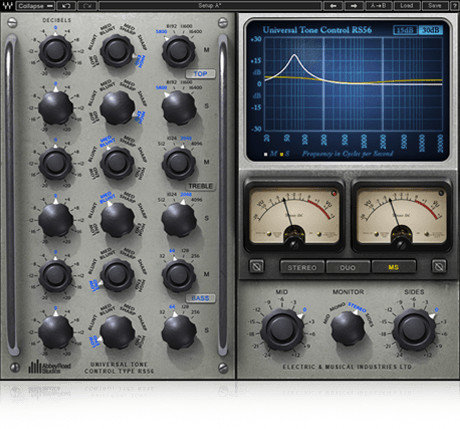Click the MID output level knob
Image resolution: width=460 pixels, height=429 pixels.
pyautogui.click(x=282, y=330)
